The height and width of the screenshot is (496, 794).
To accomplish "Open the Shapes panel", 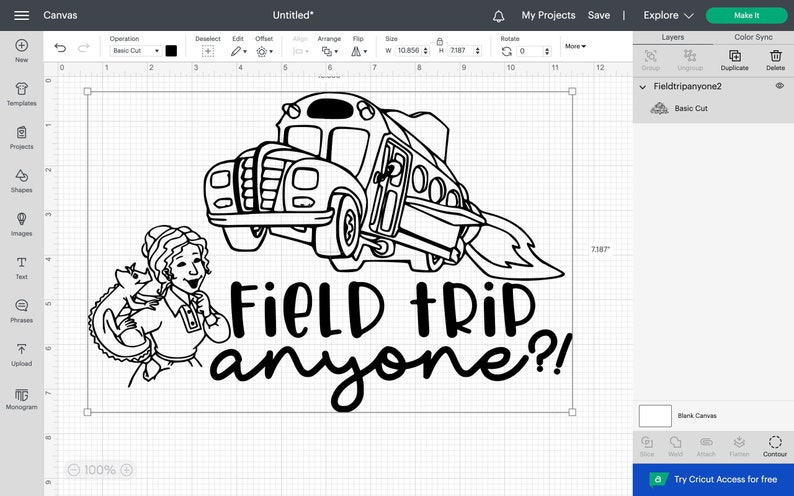I will (x=21, y=176).
